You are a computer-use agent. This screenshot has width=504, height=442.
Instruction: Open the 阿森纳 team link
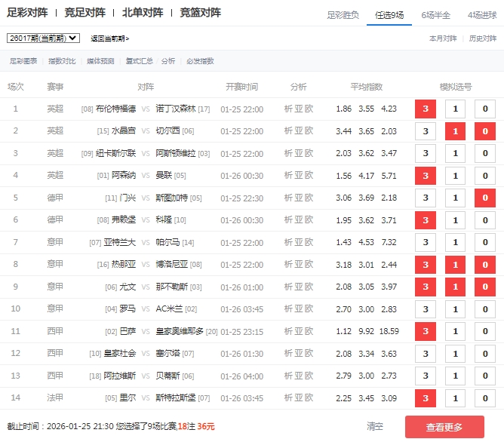pos(124,176)
